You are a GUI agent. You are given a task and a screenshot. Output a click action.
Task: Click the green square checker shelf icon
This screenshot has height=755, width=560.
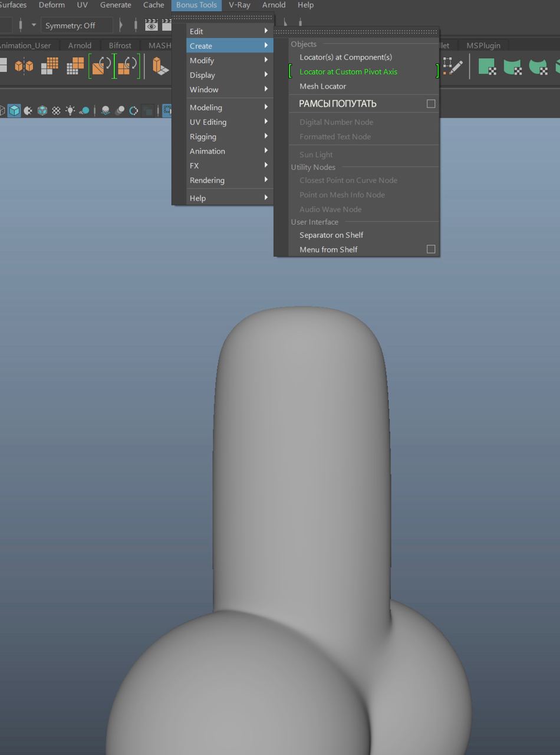coord(487,66)
